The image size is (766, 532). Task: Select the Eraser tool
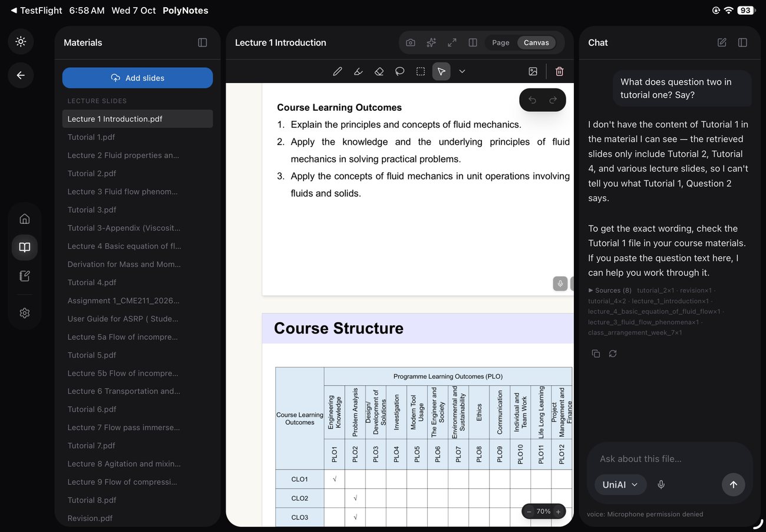(x=379, y=71)
